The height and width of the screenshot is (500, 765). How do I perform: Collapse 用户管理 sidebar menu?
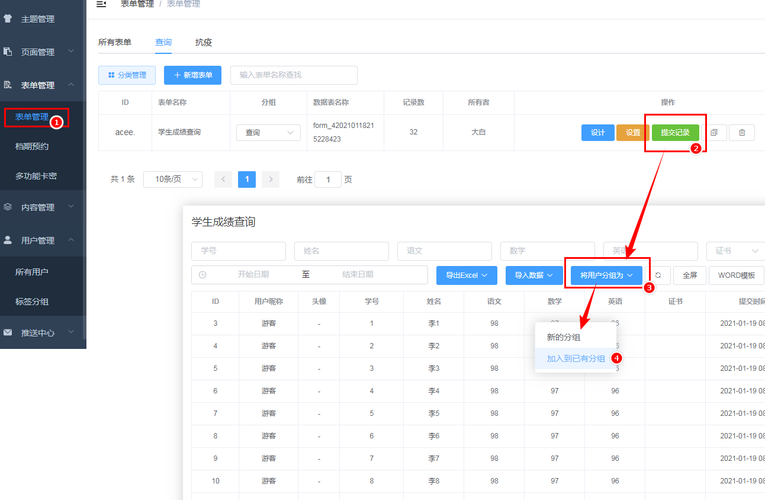pyautogui.click(x=43, y=240)
